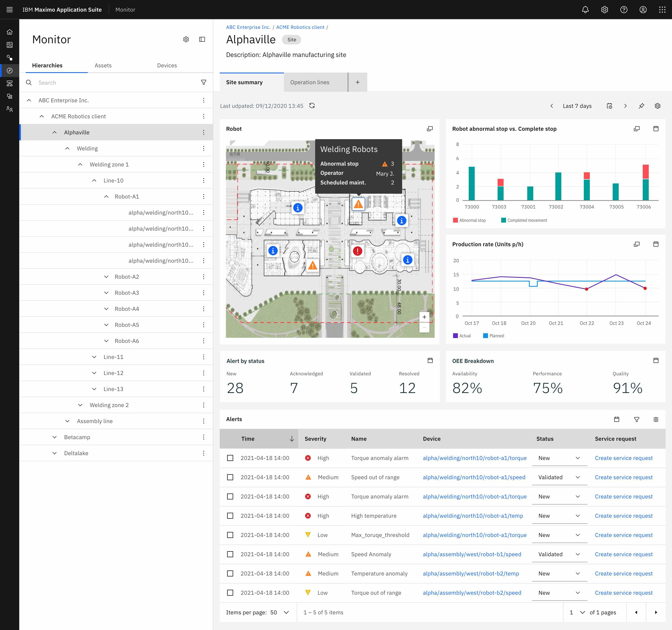Toggle the Monitor side panel collapse icon

[202, 40]
